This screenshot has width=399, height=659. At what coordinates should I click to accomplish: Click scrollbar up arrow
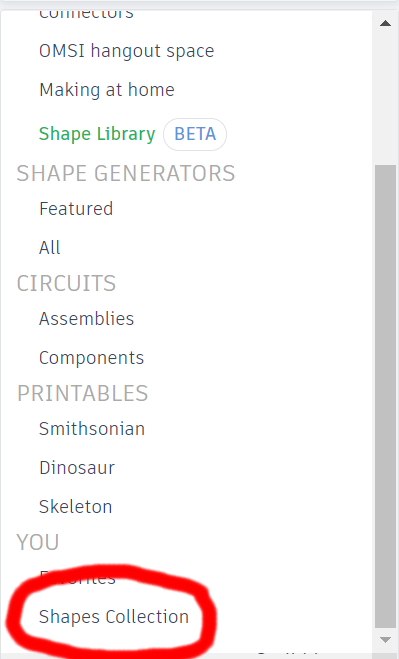point(386,23)
